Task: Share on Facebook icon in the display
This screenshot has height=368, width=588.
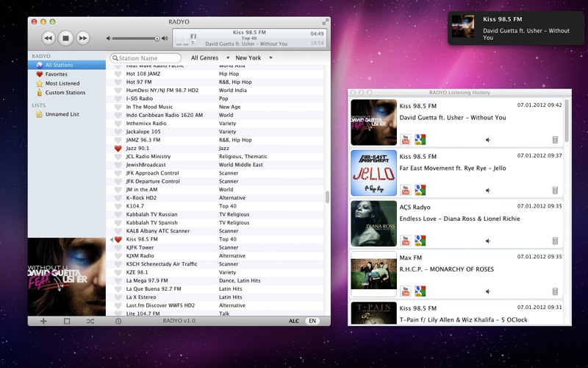Action: coord(193,36)
